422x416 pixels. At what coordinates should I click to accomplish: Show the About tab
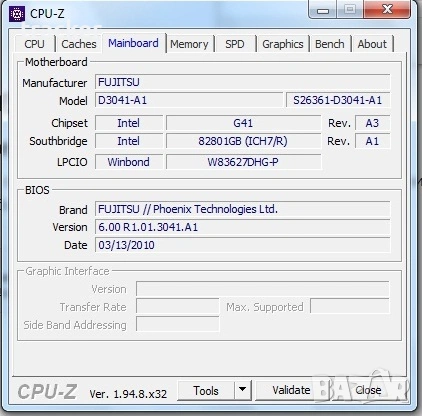click(372, 44)
